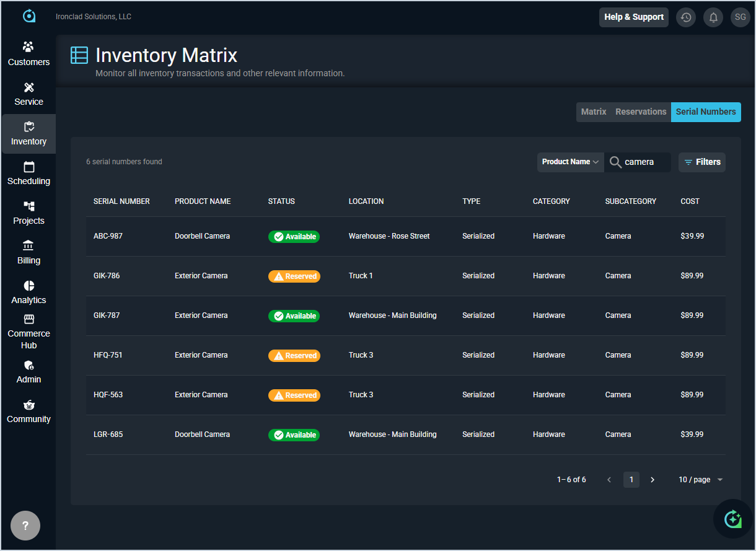Open Projects from the sidebar
Image resolution: width=756 pixels, height=551 pixels.
29,213
